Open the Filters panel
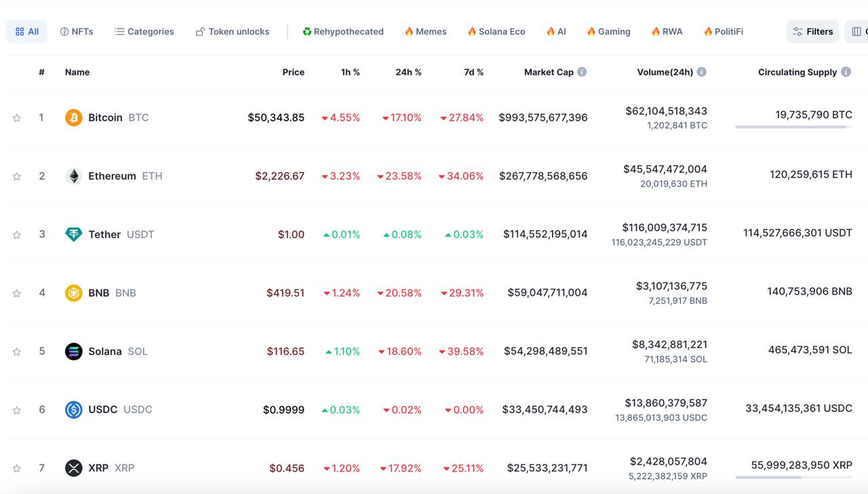868x494 pixels. pos(812,31)
